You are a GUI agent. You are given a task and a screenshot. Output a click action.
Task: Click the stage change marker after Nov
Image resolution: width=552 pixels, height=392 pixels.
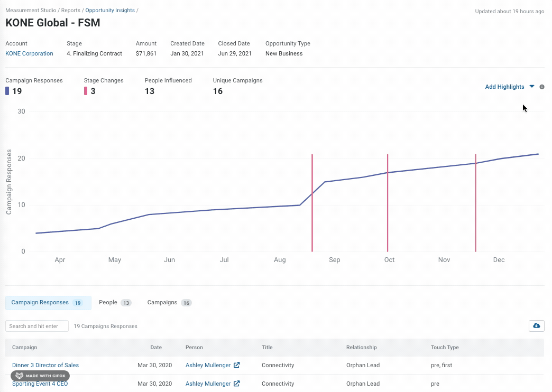(x=476, y=203)
